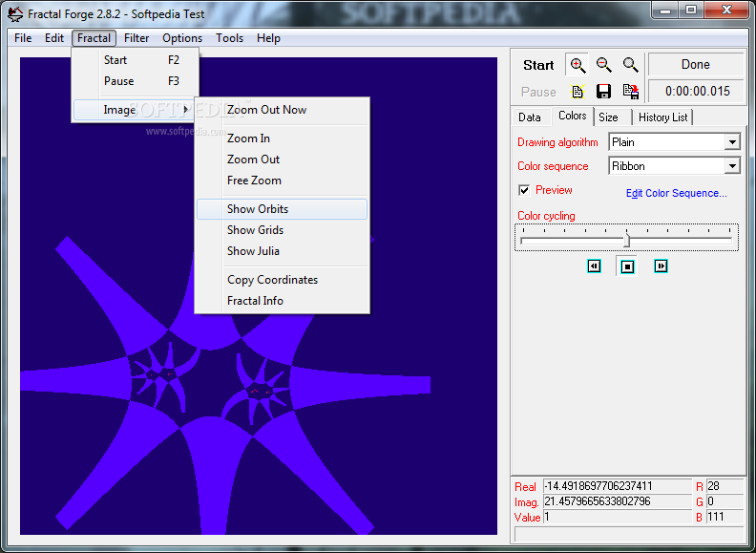Click the Start button in side panel
This screenshot has height=553, width=756.
click(538, 65)
